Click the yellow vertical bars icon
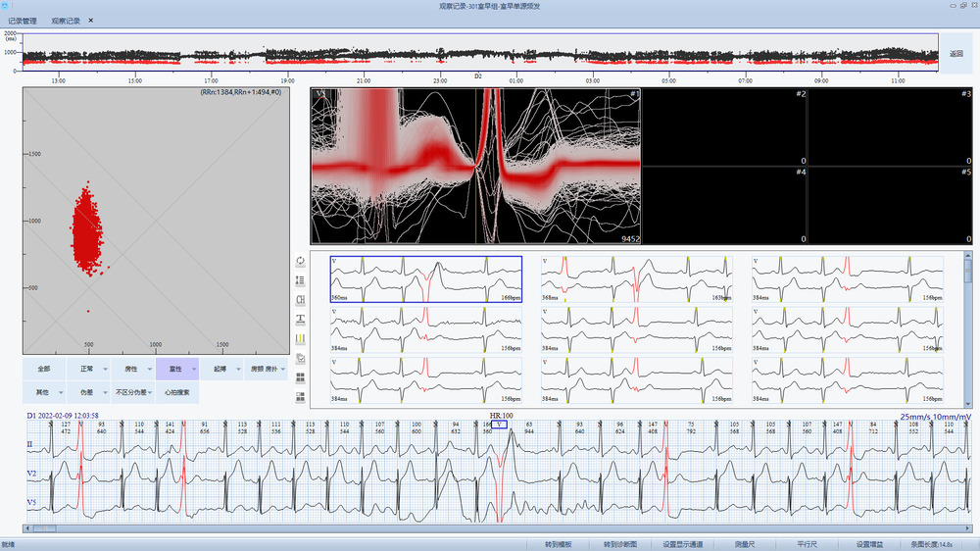The height and width of the screenshot is (551, 980). pyautogui.click(x=300, y=337)
